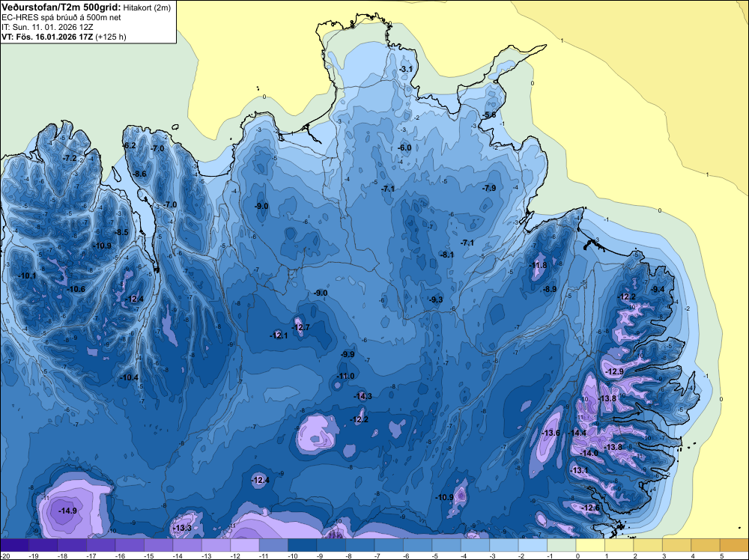Select the -9.4 temperature value

pos(658,289)
